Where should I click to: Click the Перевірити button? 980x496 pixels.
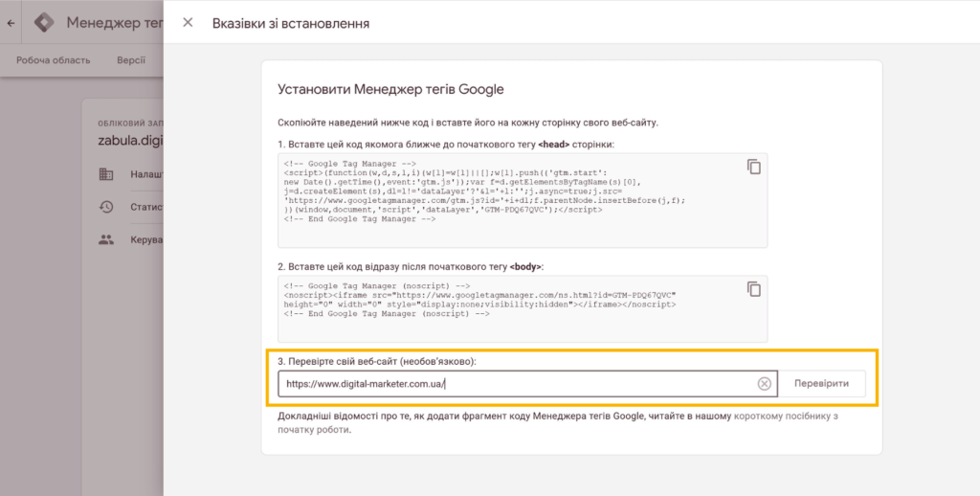(x=821, y=383)
